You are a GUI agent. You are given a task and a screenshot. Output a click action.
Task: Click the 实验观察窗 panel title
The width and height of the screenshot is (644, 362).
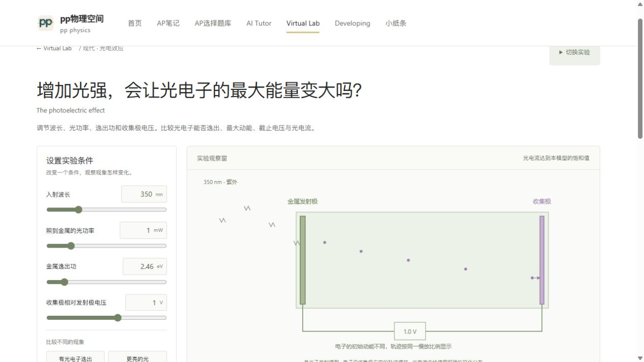pos(212,158)
